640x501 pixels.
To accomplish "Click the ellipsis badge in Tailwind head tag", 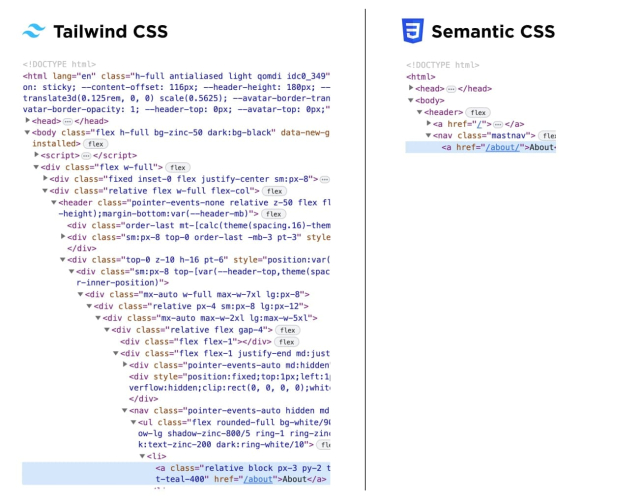I will click(x=68, y=121).
